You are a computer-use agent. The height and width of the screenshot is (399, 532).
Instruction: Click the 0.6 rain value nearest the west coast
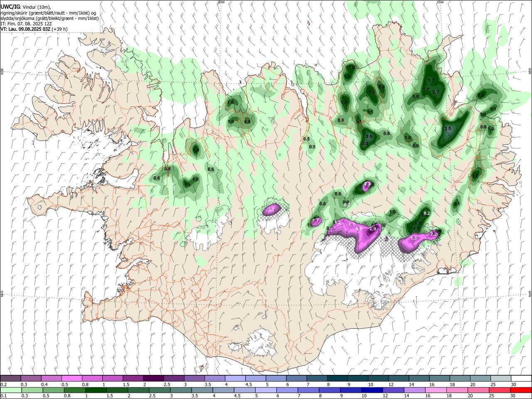(x=157, y=178)
